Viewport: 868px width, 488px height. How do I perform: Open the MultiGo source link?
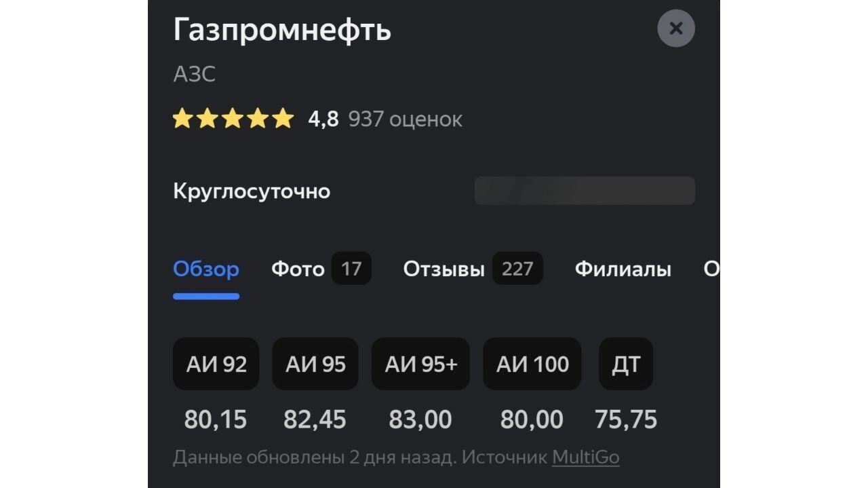click(x=585, y=457)
